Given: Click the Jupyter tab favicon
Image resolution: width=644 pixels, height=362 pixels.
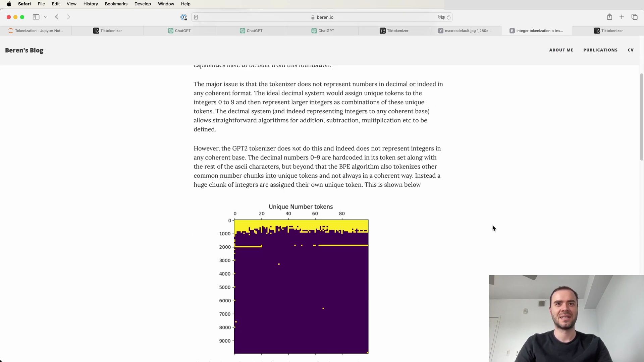Looking at the screenshot, I should tap(11, 31).
